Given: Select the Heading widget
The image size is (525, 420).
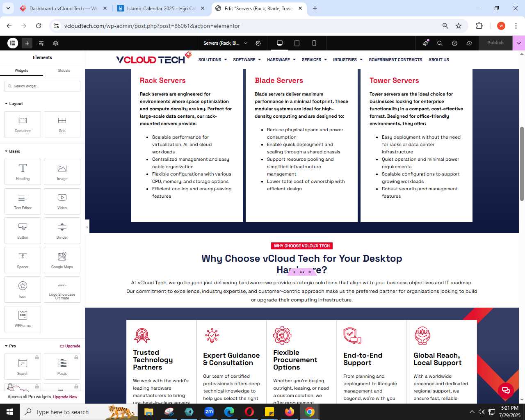Looking at the screenshot, I should [x=23, y=172].
